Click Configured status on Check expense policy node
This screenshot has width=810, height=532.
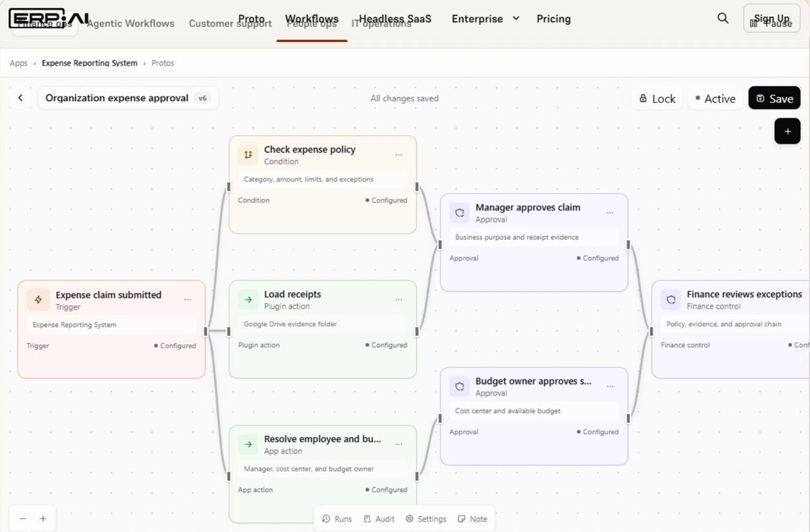coord(387,201)
